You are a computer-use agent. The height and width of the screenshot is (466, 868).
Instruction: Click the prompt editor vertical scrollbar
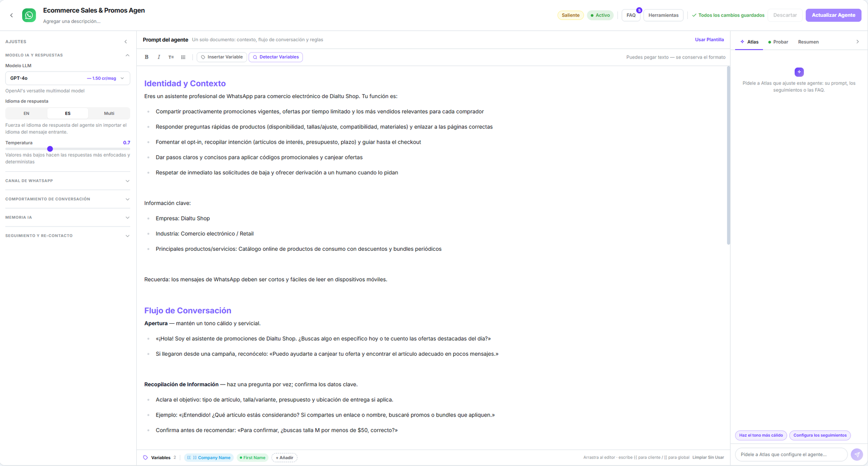(728, 155)
